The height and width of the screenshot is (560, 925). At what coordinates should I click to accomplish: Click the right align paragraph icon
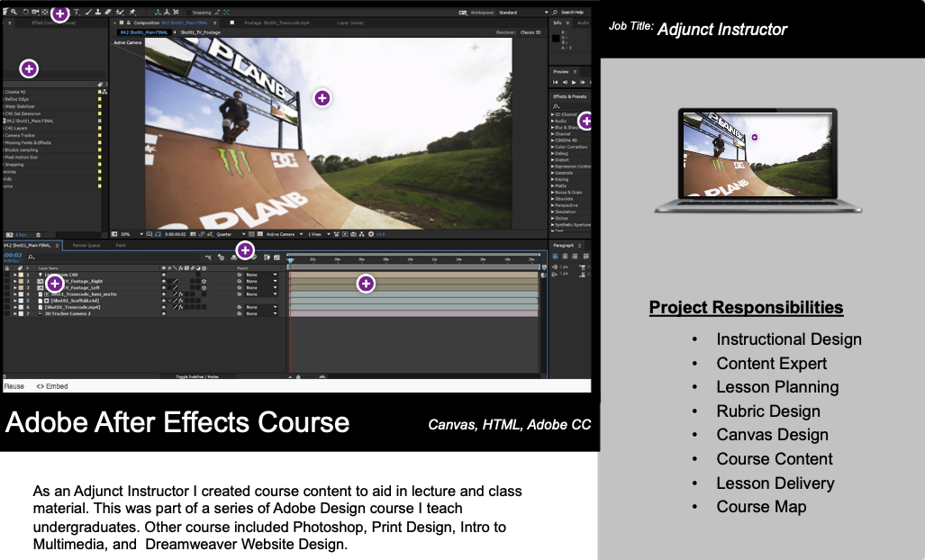(575, 256)
